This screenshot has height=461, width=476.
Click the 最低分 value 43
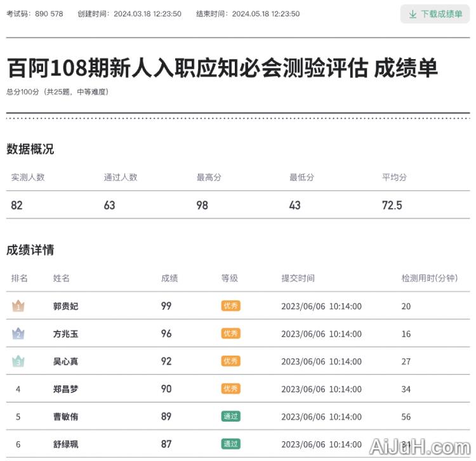click(294, 205)
